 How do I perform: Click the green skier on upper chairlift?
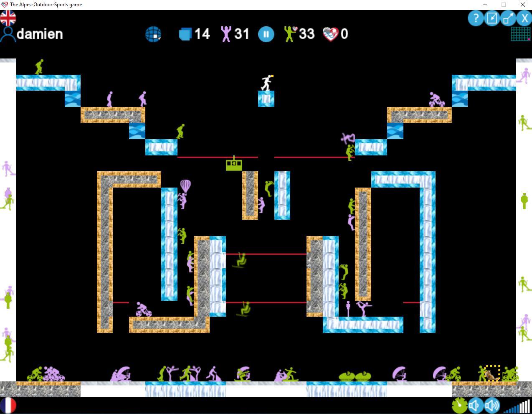click(240, 261)
